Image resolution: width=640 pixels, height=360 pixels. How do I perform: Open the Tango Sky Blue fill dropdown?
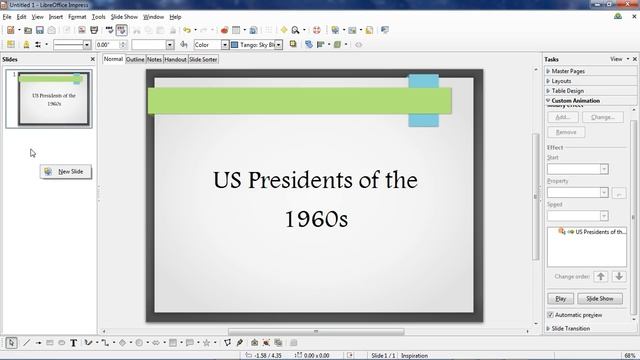point(278,44)
